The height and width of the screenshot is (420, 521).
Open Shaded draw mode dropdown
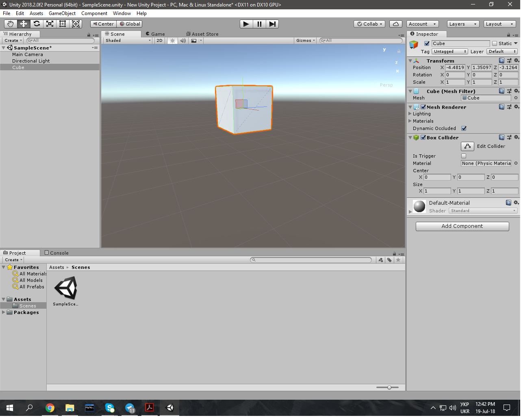click(x=128, y=41)
